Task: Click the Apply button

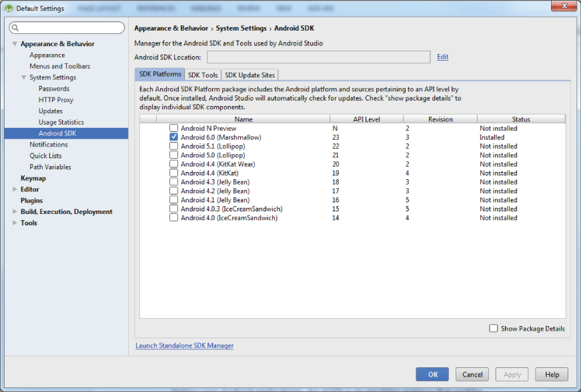Action: pyautogui.click(x=512, y=374)
